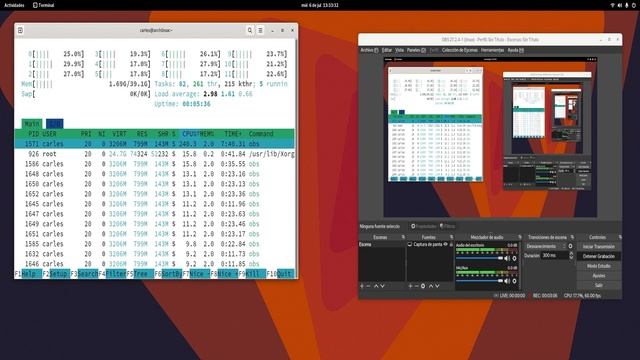This screenshot has width=640, height=360.
Task: Click F6 SortBy in htop footer
Action: click(168, 274)
